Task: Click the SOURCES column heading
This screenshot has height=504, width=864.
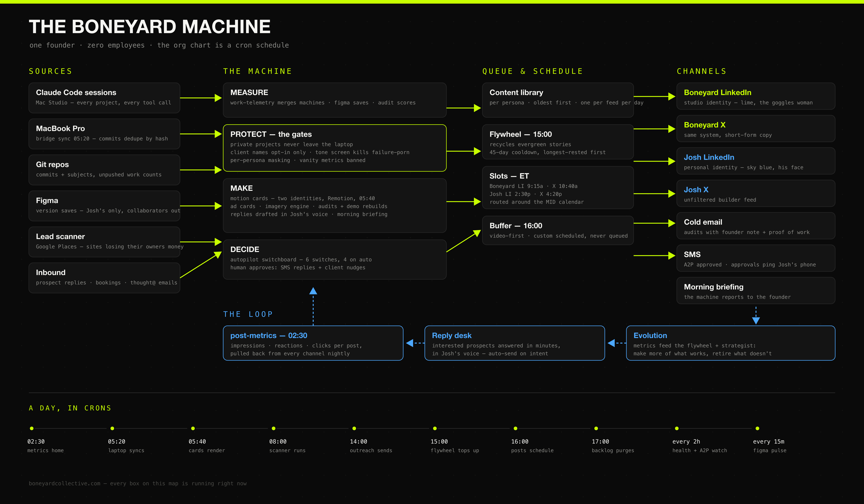Action: click(50, 71)
